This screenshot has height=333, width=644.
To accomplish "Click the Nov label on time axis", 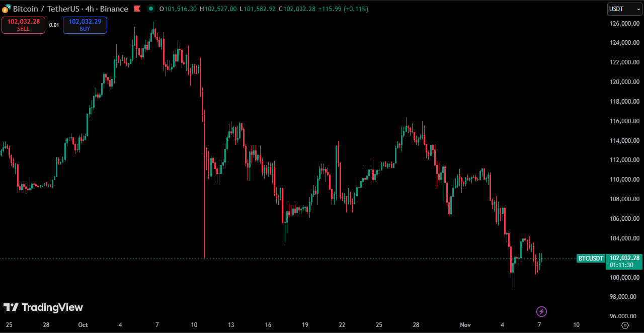I will [465, 325].
